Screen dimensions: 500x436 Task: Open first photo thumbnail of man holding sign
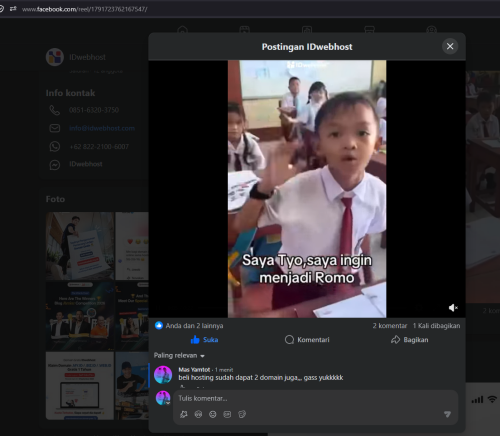(x=80, y=246)
